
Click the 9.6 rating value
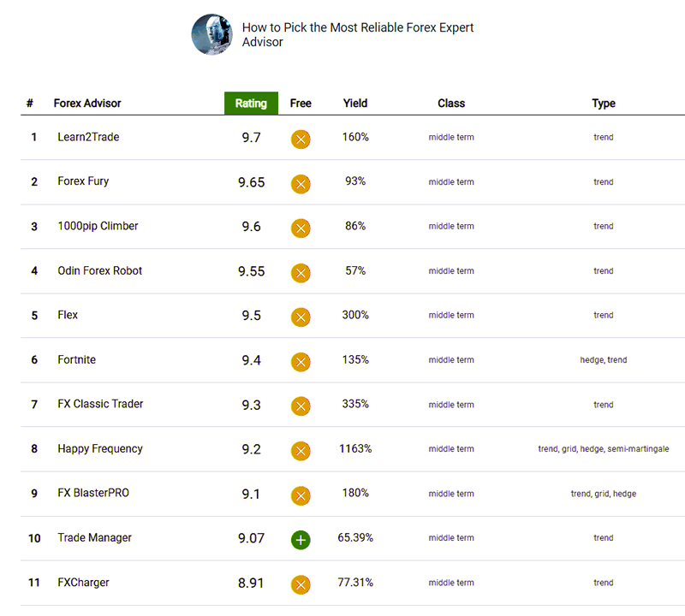pos(251,227)
